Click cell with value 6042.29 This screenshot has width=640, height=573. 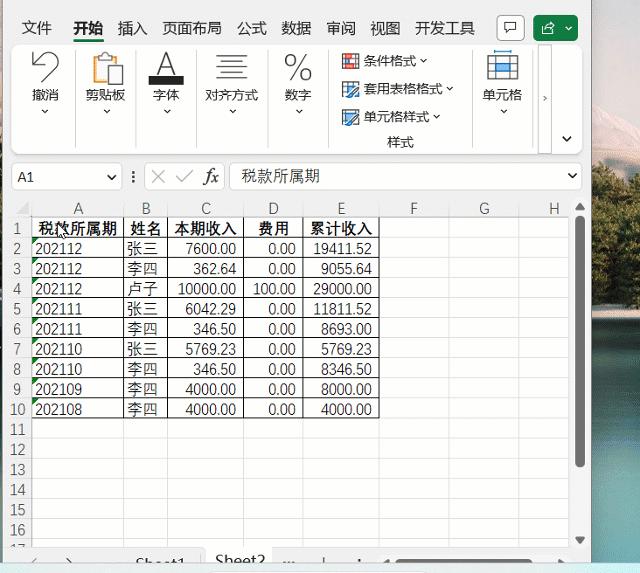205,309
